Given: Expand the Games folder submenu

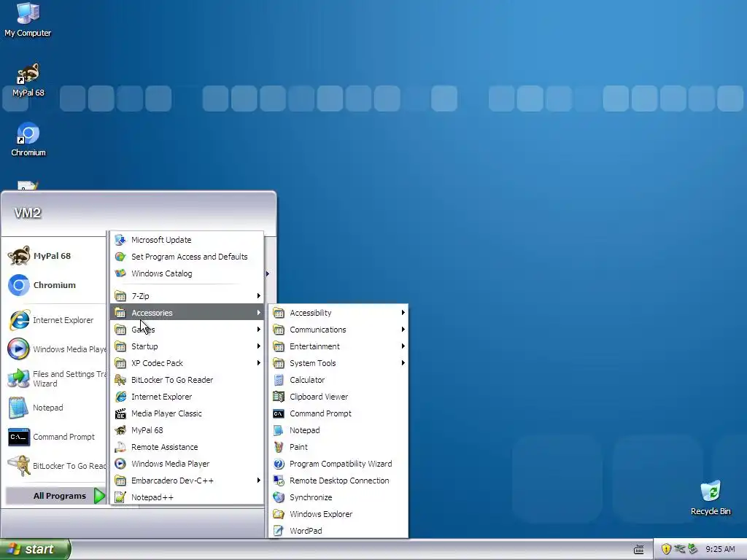Looking at the screenshot, I should [187, 330].
